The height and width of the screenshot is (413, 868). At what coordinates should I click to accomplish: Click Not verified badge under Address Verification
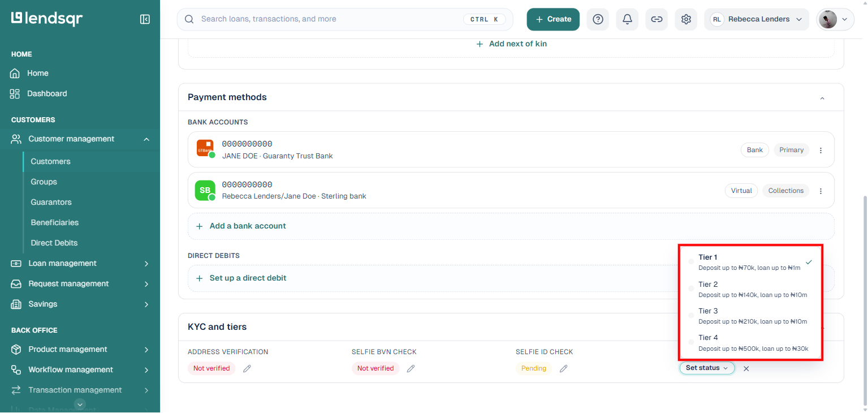211,368
